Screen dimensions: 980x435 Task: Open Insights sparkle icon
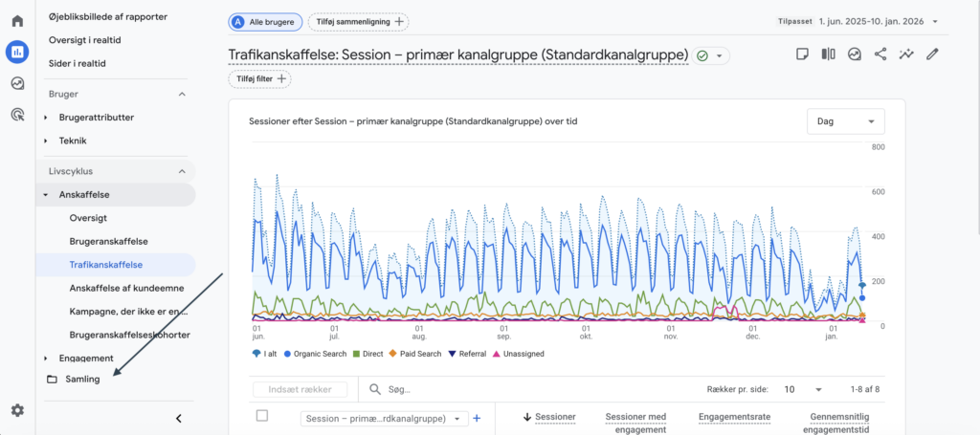[905, 55]
